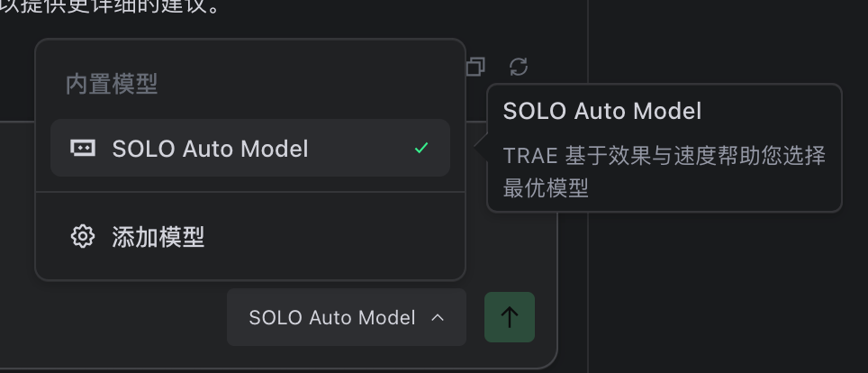
Task: Click the regenerate response icon
Action: [519, 66]
